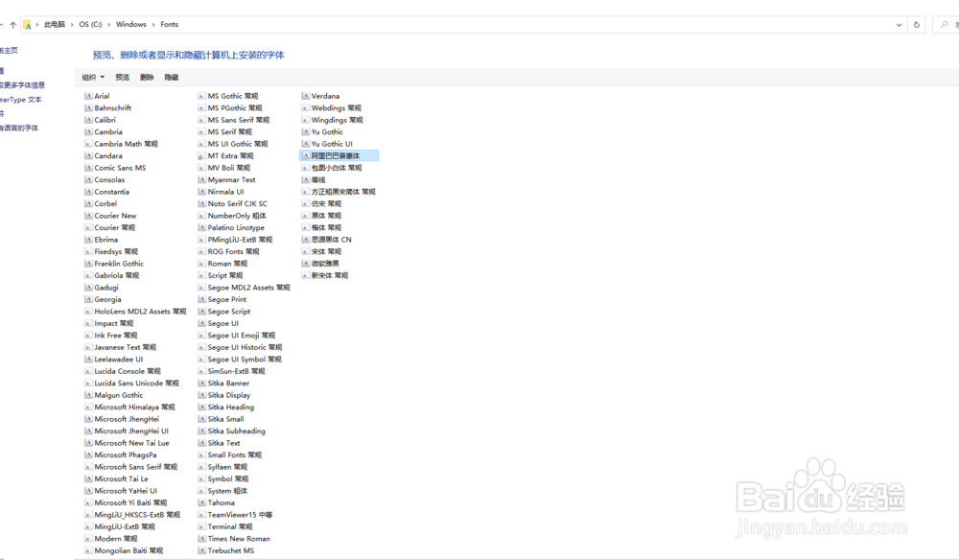Click the 等线 font icon

click(x=306, y=179)
